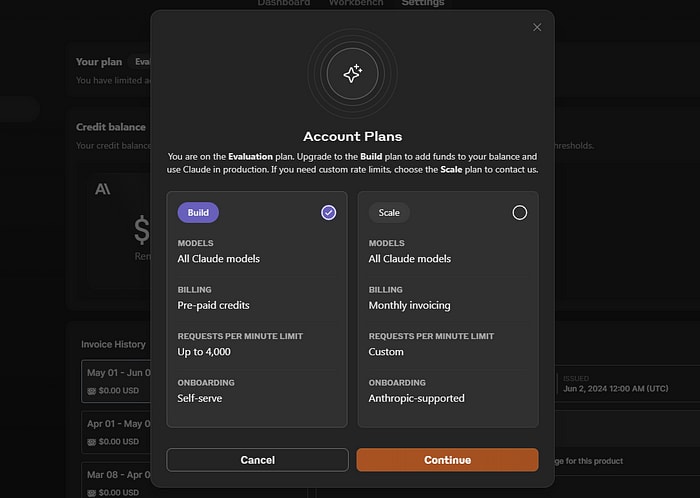Viewport: 700px width, 498px height.
Task: Select the May 01 invoice row
Action: pyautogui.click(x=116, y=381)
